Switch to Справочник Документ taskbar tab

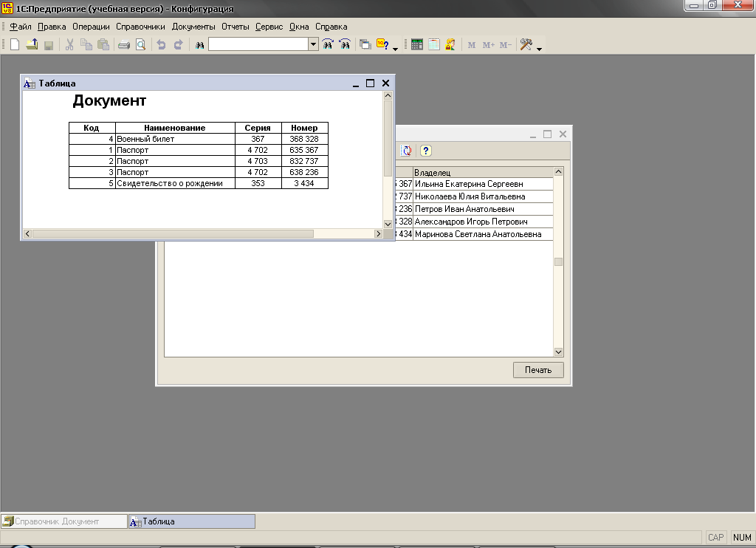64,521
